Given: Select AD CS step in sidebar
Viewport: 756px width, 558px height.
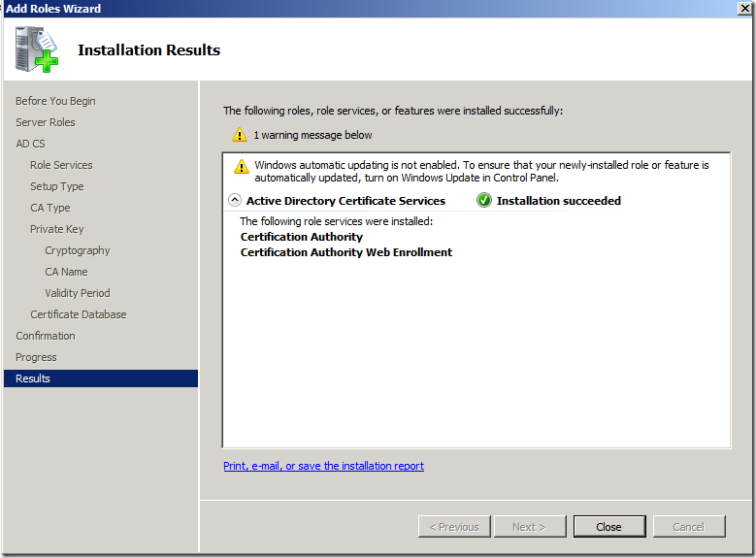Looking at the screenshot, I should [x=30, y=144].
